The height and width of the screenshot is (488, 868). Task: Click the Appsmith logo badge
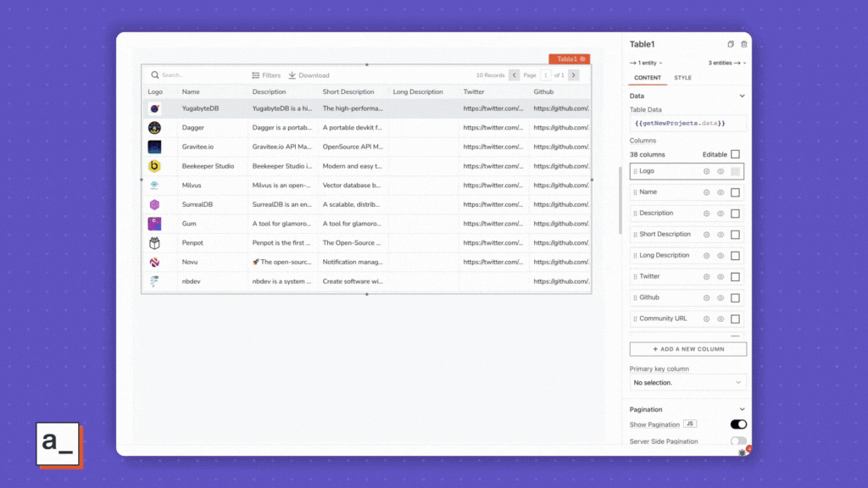coord(58,444)
